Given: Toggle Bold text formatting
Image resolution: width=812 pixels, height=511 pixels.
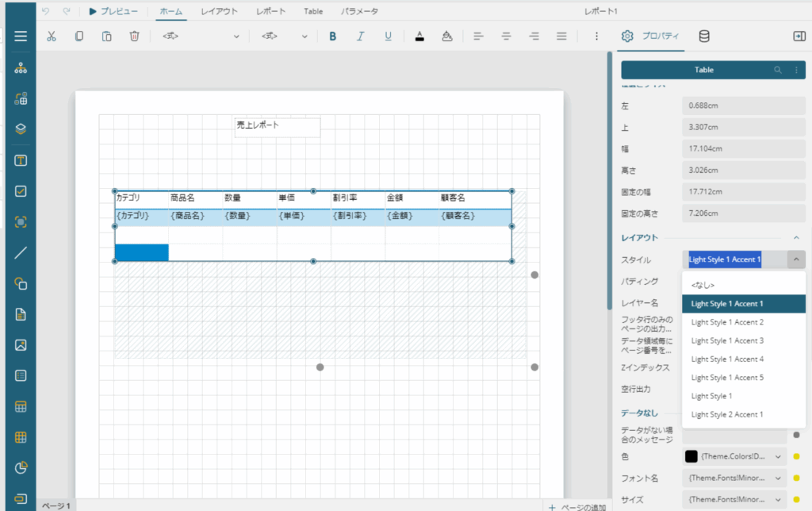Looking at the screenshot, I should [x=332, y=36].
